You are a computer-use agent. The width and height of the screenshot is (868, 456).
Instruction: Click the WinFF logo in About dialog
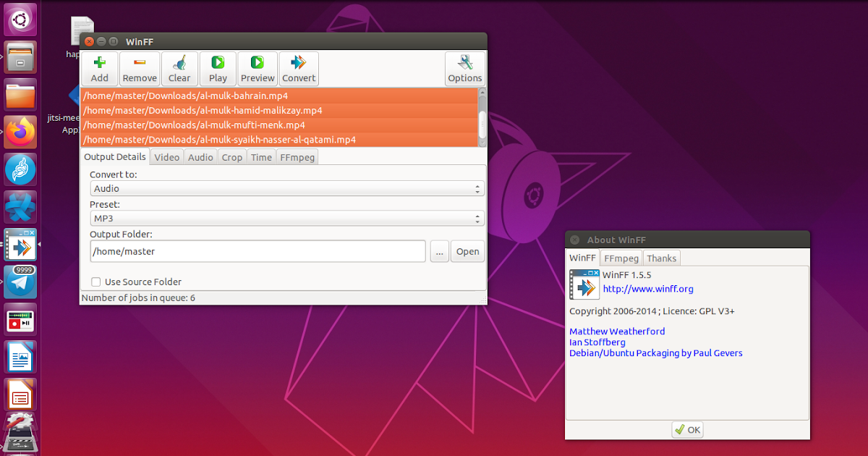pyautogui.click(x=584, y=284)
